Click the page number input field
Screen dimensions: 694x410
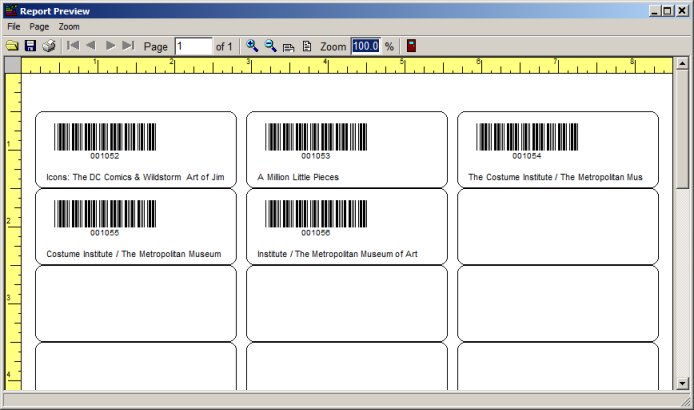pyautogui.click(x=193, y=46)
